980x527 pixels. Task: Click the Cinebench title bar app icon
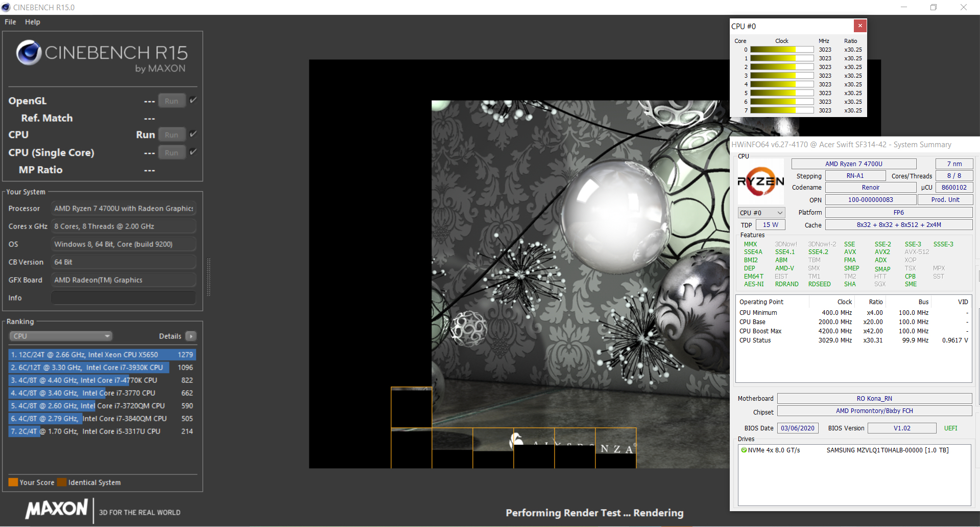[x=6, y=7]
